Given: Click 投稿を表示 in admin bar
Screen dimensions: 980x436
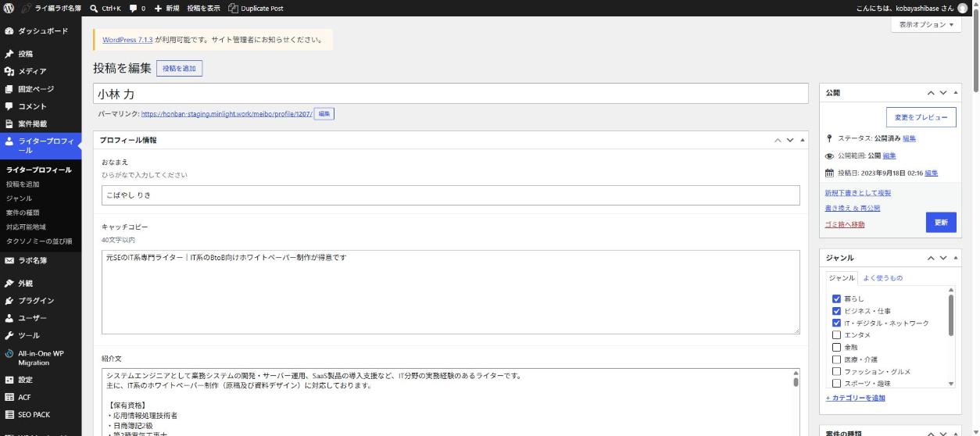Looking at the screenshot, I should (x=203, y=8).
